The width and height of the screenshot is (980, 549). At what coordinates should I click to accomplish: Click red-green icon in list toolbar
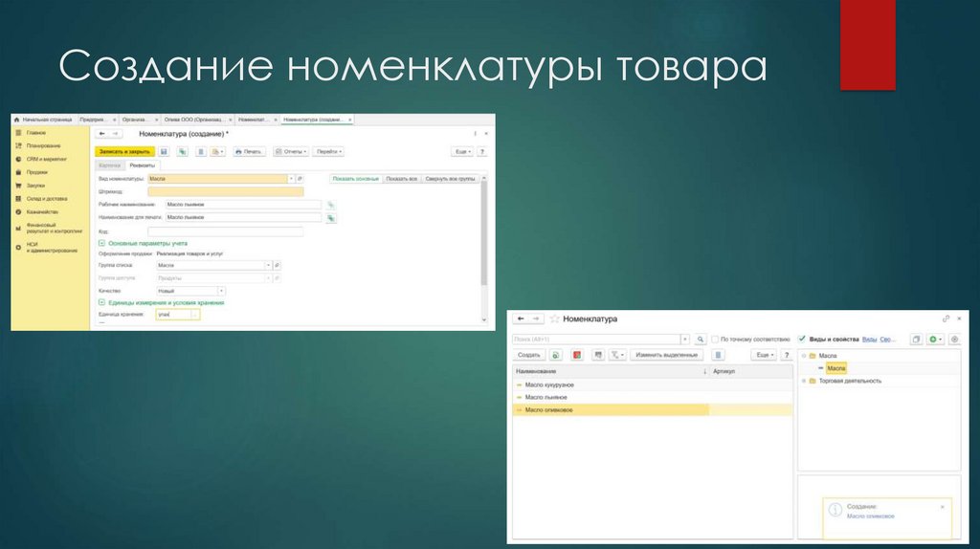click(x=577, y=355)
